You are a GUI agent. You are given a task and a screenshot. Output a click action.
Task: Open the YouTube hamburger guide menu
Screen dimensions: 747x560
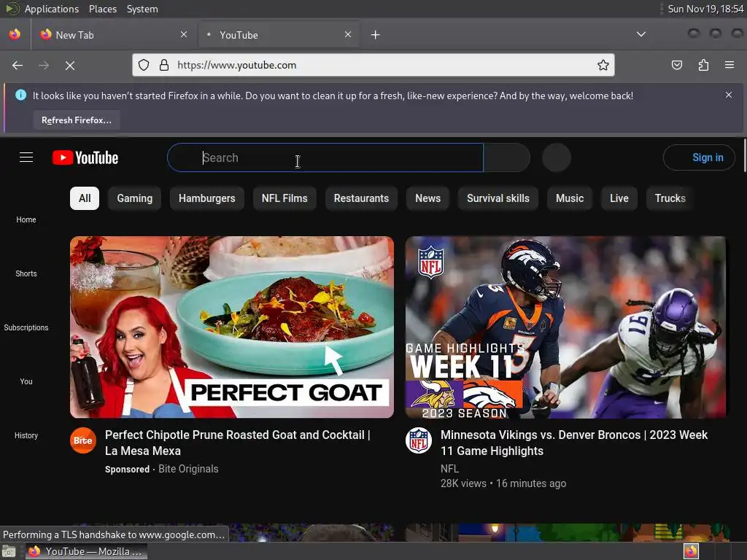[26, 157]
